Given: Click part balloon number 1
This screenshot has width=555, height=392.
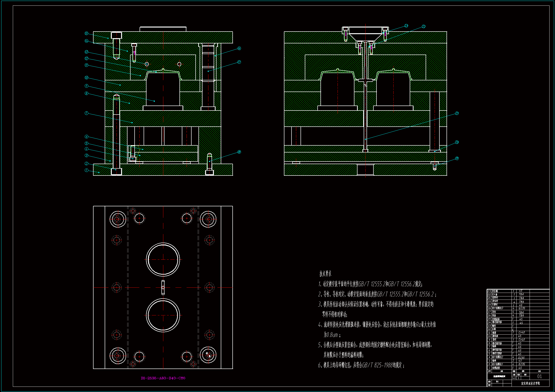Looking at the screenshot, I should click(x=86, y=170).
